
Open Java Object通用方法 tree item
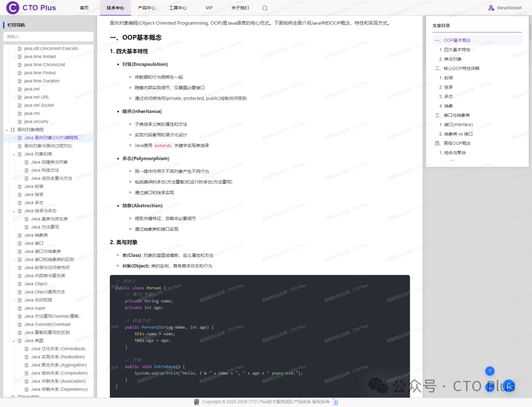(x=44, y=292)
